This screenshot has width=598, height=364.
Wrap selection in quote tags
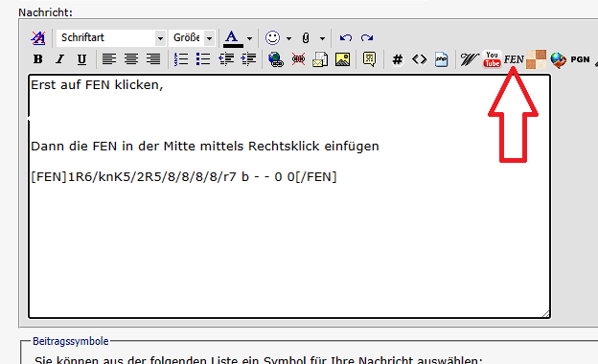[x=370, y=59]
